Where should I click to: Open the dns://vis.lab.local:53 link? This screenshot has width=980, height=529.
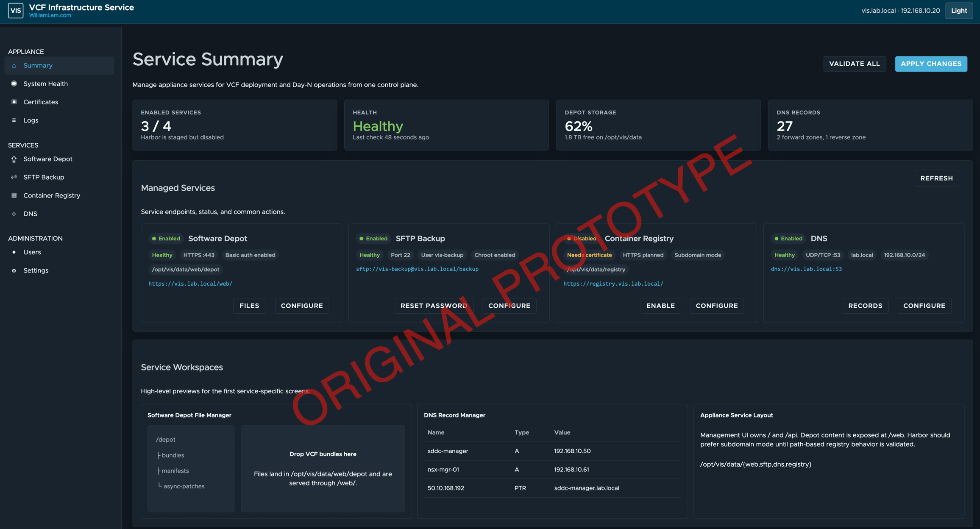click(x=806, y=269)
